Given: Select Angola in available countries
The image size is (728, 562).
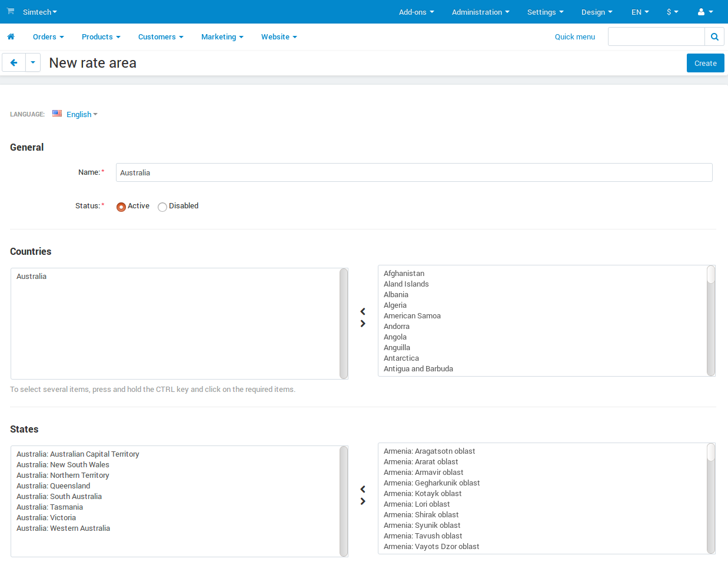Looking at the screenshot, I should pyautogui.click(x=395, y=337).
